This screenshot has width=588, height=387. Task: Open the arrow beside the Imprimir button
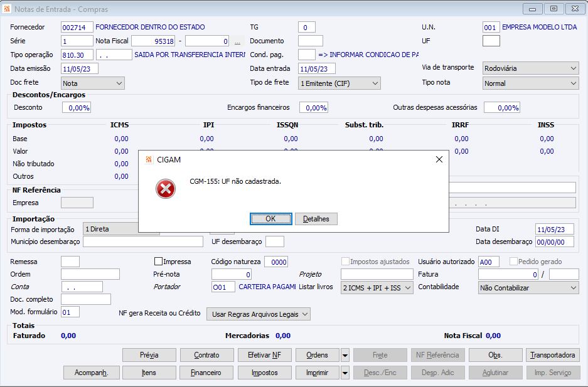[x=345, y=373]
